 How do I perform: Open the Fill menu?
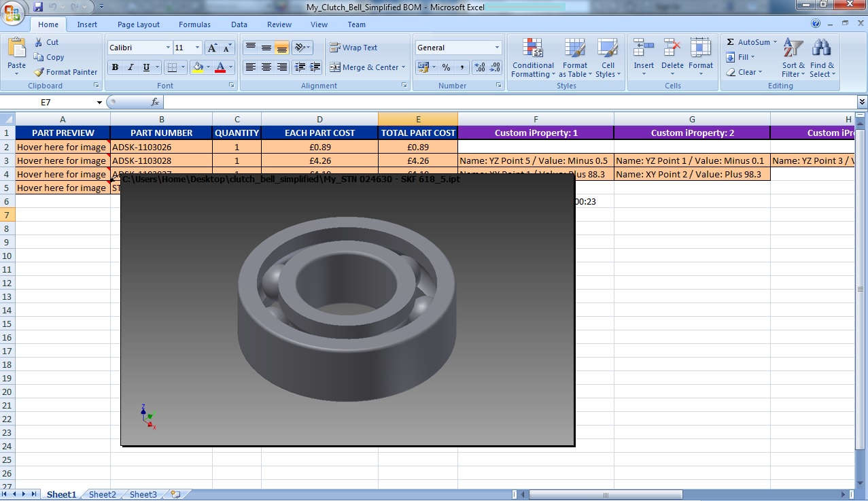point(741,57)
